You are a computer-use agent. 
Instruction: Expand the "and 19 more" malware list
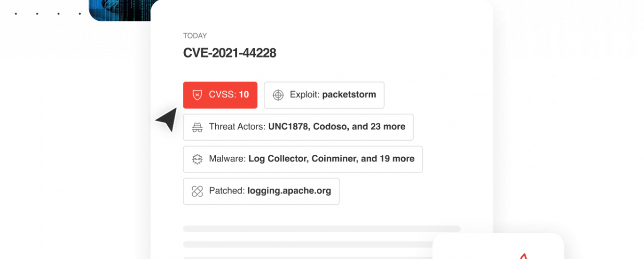[x=387, y=159]
